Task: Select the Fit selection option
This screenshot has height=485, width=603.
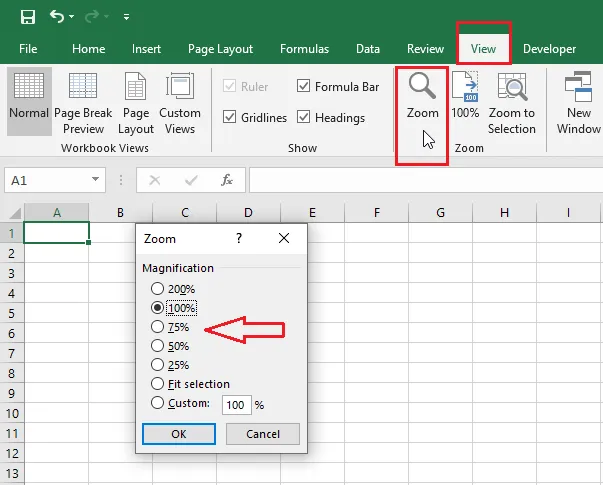Action: pos(157,383)
